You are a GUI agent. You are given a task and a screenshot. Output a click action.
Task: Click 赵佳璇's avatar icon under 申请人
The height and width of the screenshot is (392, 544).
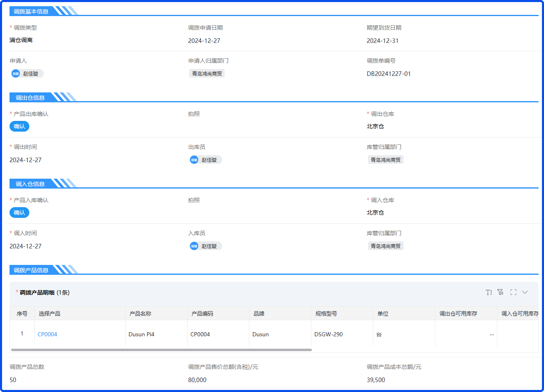[16, 73]
